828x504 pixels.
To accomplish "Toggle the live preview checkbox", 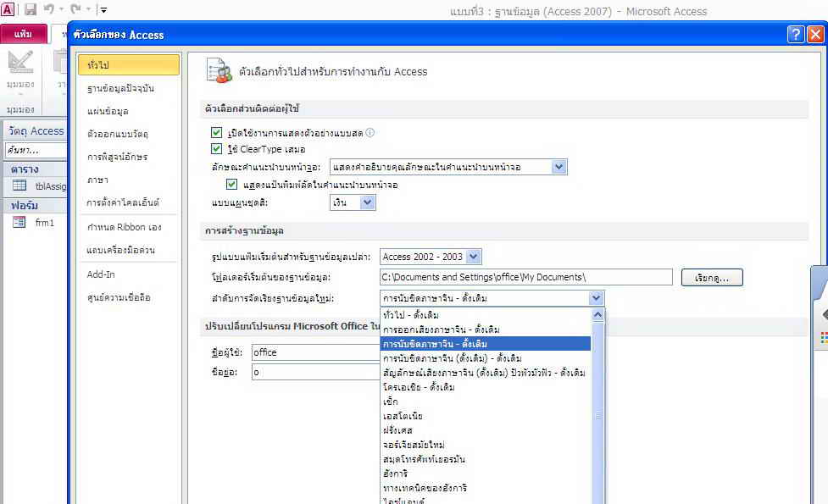I will 216,132.
